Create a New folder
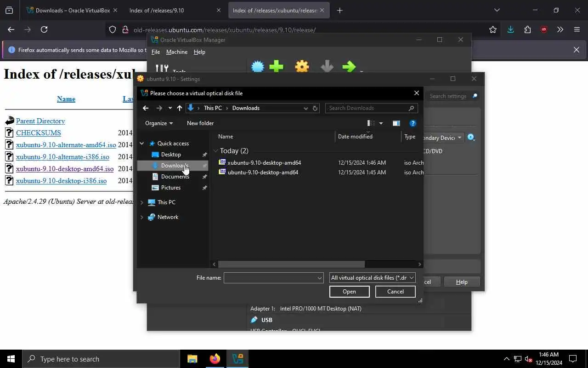 [x=200, y=123]
